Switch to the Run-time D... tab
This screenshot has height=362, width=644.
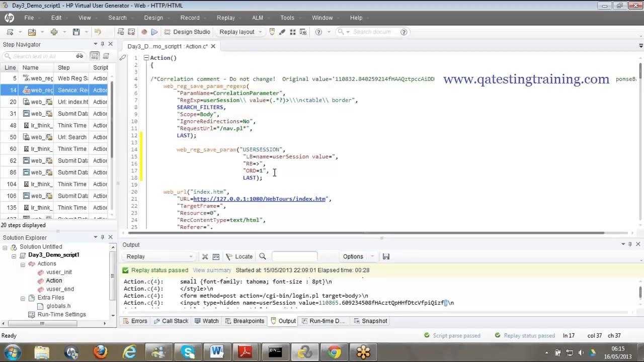322,321
